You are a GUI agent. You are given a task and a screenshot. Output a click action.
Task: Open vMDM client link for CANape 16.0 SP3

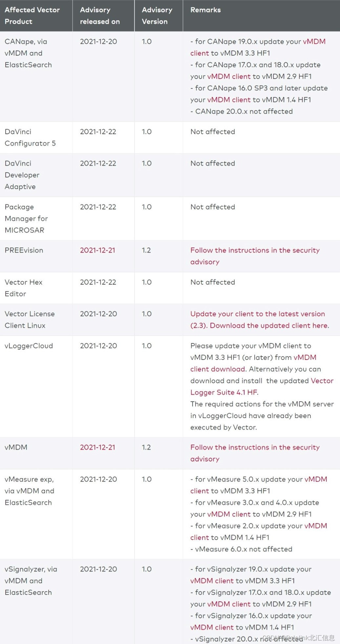229,100
